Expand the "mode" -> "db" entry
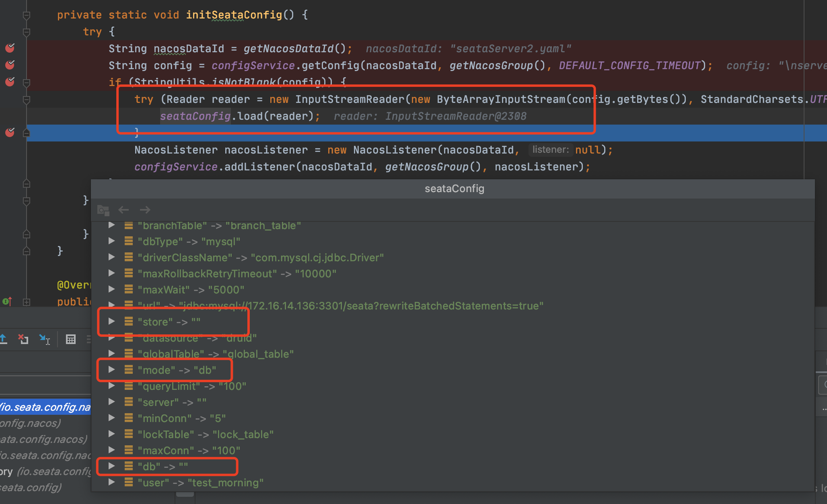Image resolution: width=827 pixels, height=504 pixels. tap(112, 370)
